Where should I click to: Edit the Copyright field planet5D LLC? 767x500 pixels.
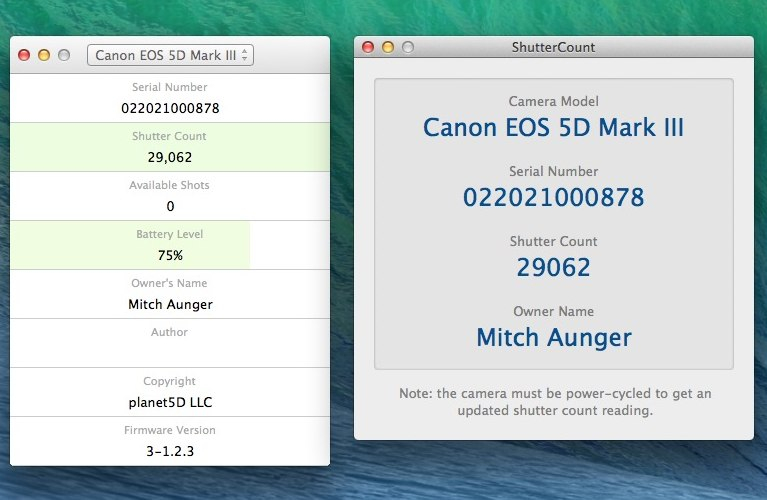(170, 402)
